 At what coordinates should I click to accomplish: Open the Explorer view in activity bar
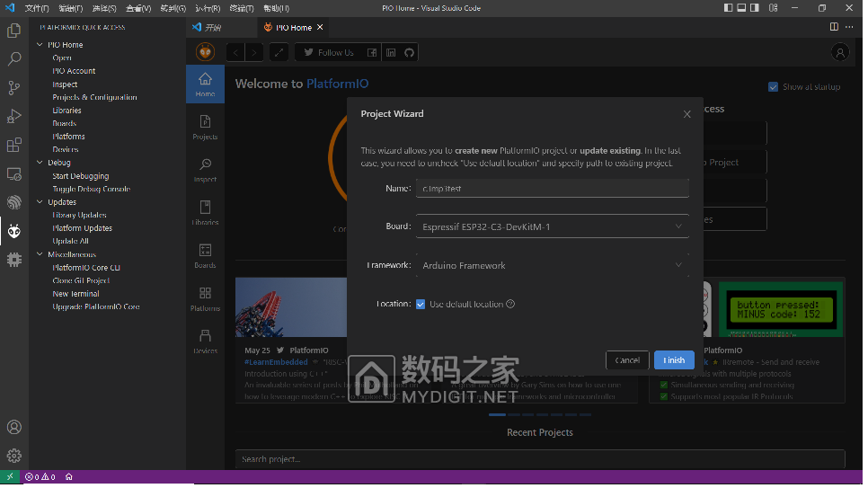point(13,31)
